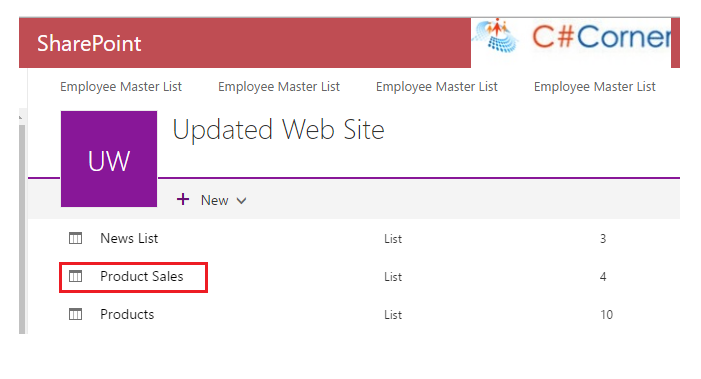Click the item count 10 for Products
This screenshot has width=701, height=379.
pos(606,315)
